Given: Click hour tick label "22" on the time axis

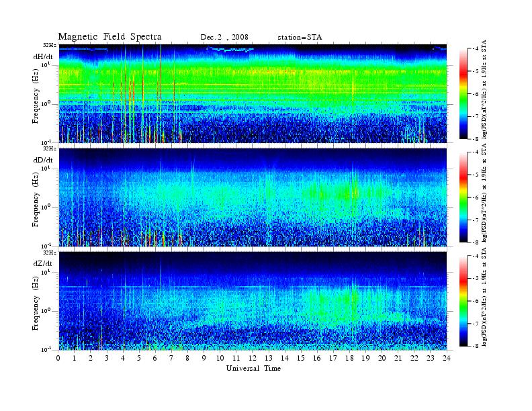Looking at the screenshot, I should 414,358.
